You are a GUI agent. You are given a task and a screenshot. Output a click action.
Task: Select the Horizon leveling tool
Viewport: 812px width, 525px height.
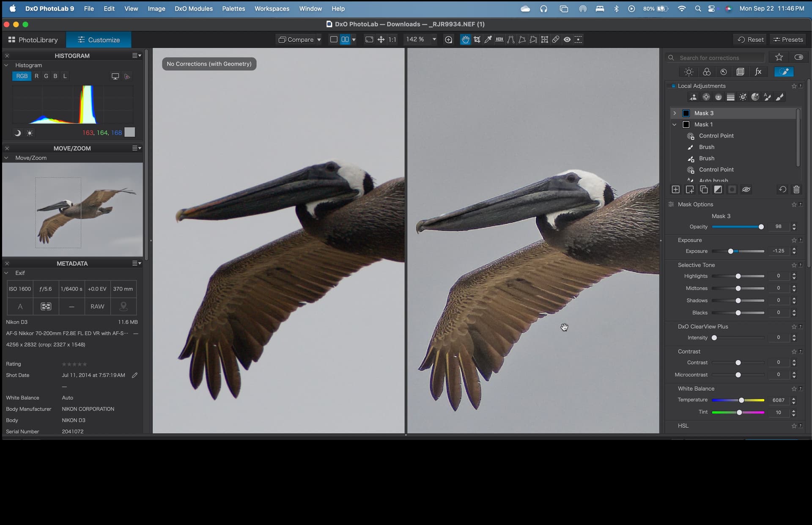[499, 39]
